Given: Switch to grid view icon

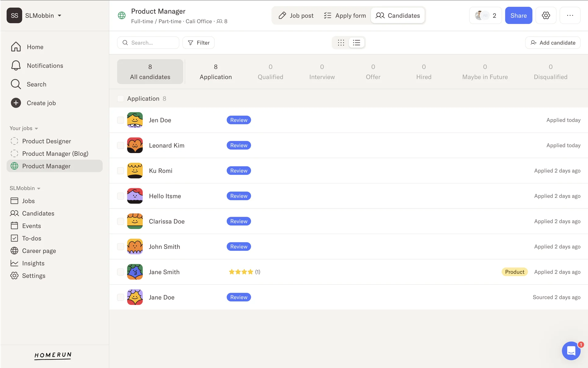Looking at the screenshot, I should [x=341, y=43].
